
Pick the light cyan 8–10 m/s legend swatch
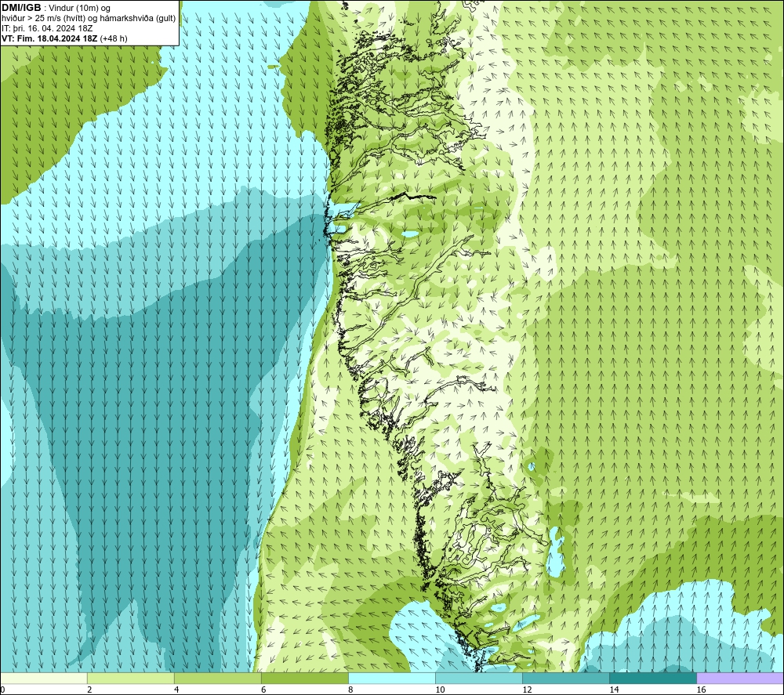click(391, 678)
